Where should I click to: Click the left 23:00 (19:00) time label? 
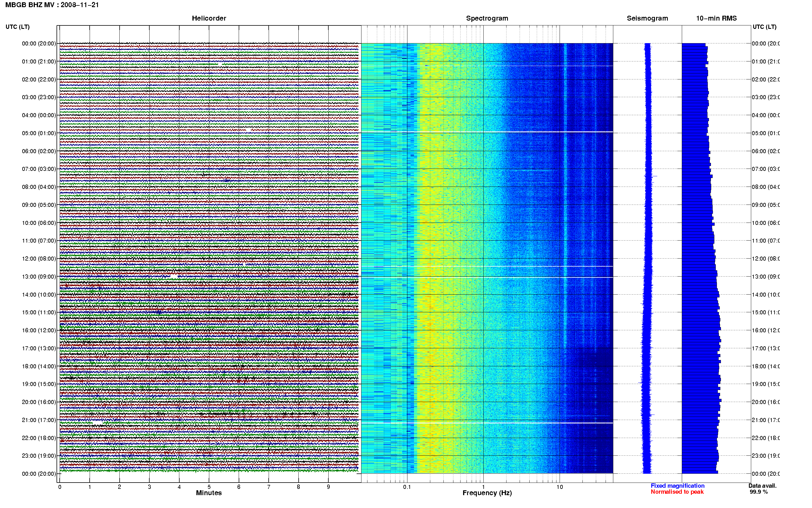[x=39, y=456]
